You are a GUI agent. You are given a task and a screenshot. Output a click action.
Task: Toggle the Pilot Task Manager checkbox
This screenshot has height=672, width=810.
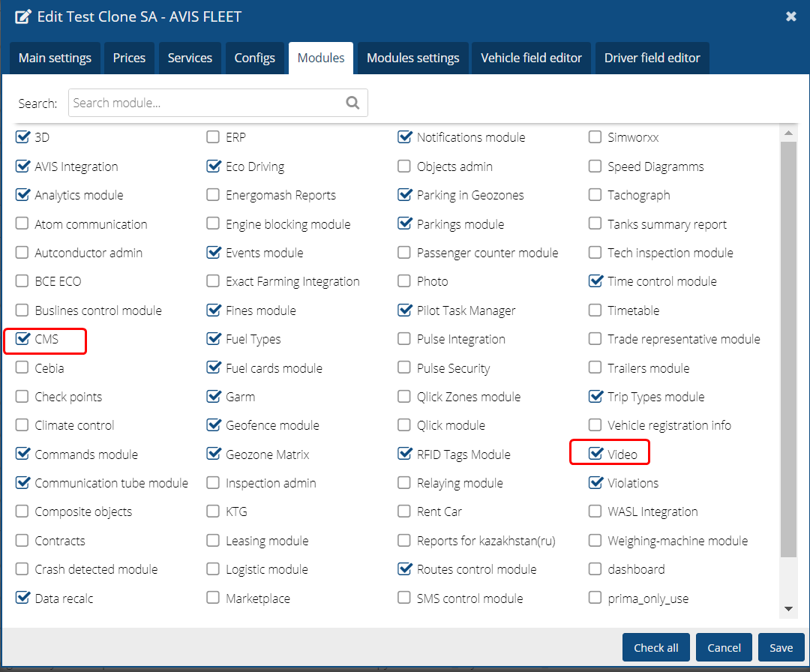coord(404,310)
